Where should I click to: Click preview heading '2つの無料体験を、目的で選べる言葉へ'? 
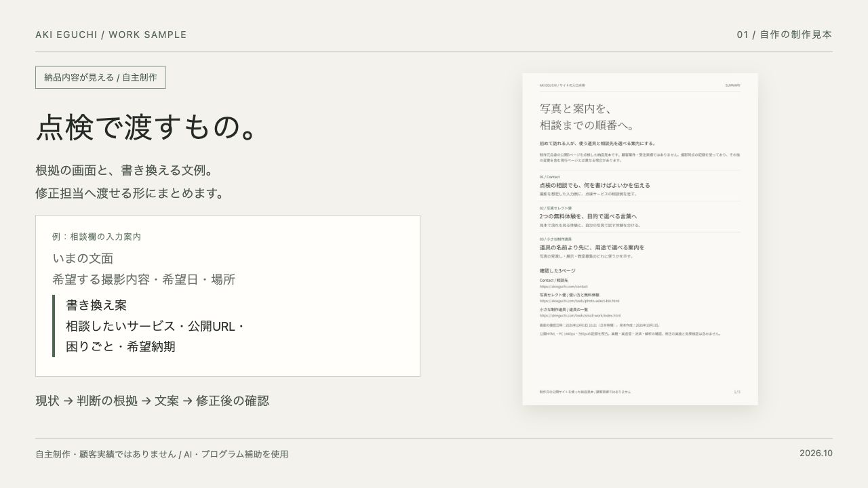[x=588, y=216]
